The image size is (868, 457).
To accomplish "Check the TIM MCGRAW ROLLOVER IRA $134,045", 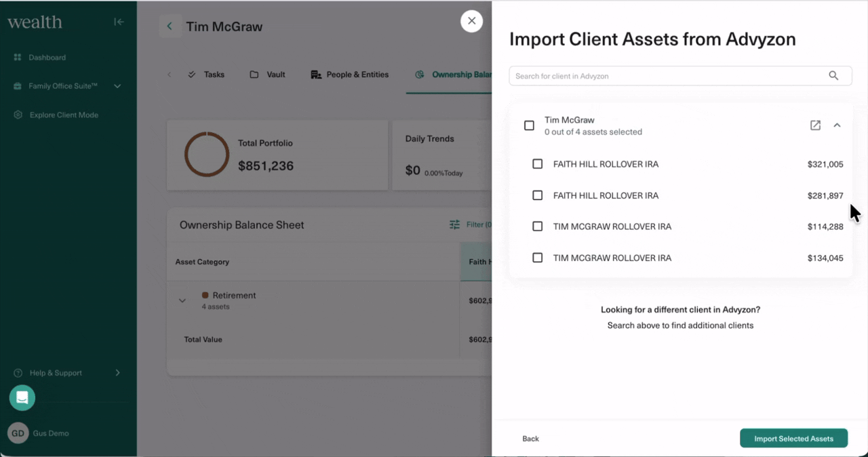I will pyautogui.click(x=537, y=258).
